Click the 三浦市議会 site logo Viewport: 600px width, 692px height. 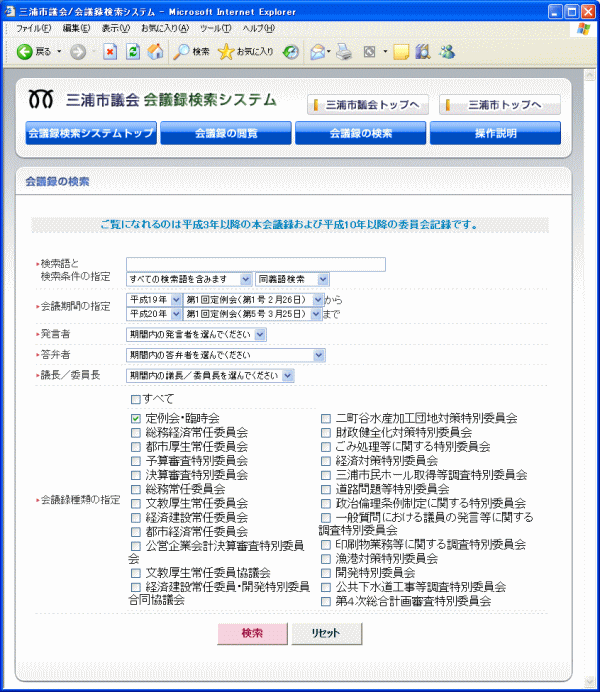[x=41, y=99]
